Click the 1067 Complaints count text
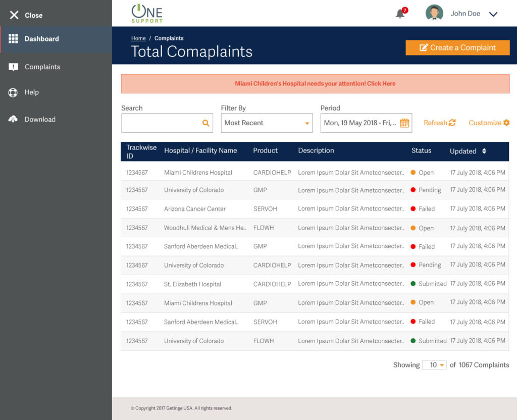The height and width of the screenshot is (420, 517). point(484,365)
